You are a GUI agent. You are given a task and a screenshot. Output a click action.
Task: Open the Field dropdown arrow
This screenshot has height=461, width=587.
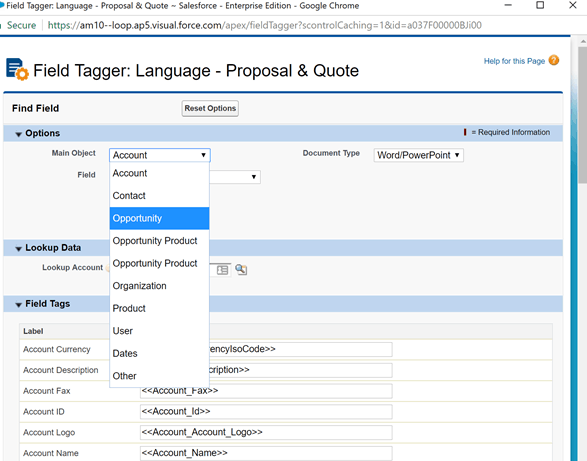click(x=253, y=177)
